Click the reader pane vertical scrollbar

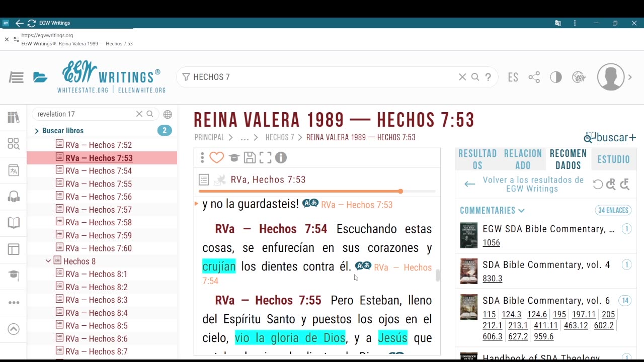click(x=438, y=275)
